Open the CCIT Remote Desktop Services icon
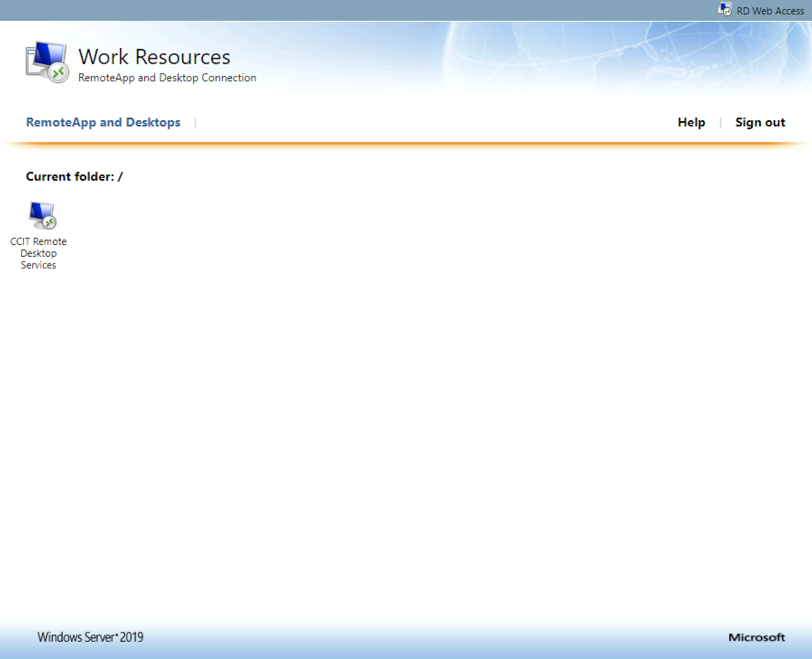Image resolution: width=812 pixels, height=659 pixels. tap(43, 215)
